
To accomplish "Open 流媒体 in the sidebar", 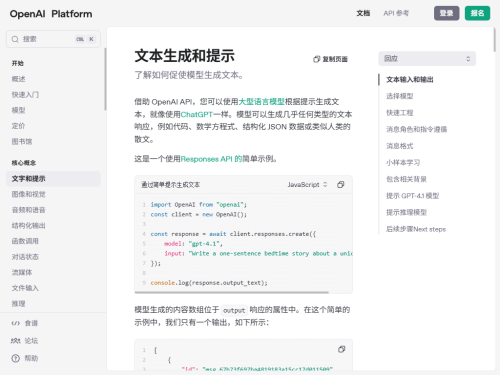I will click(22, 272).
